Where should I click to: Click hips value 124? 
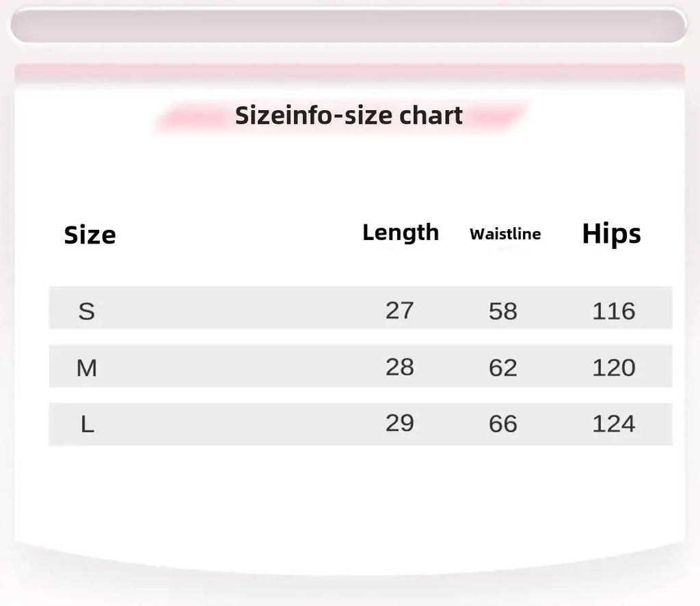(x=613, y=424)
